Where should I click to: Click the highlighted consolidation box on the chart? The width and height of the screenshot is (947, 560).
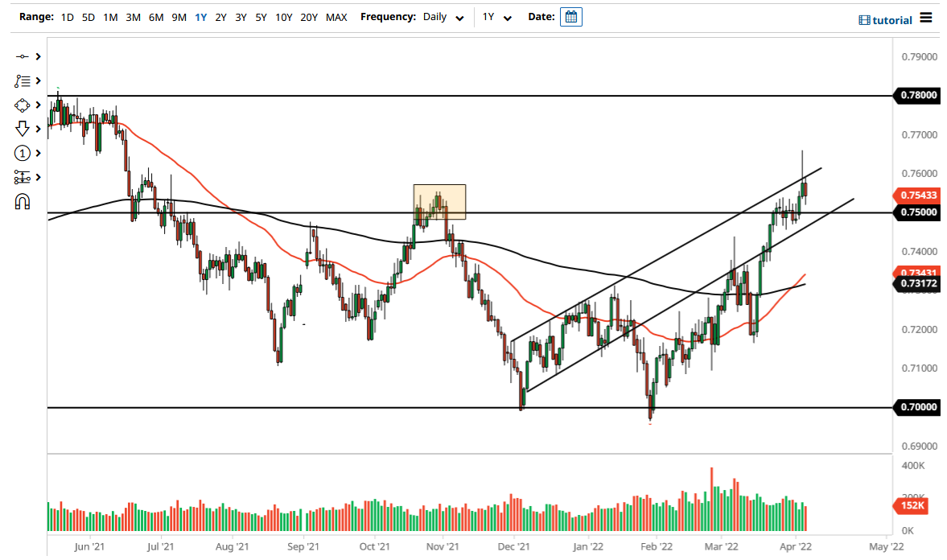pyautogui.click(x=439, y=200)
